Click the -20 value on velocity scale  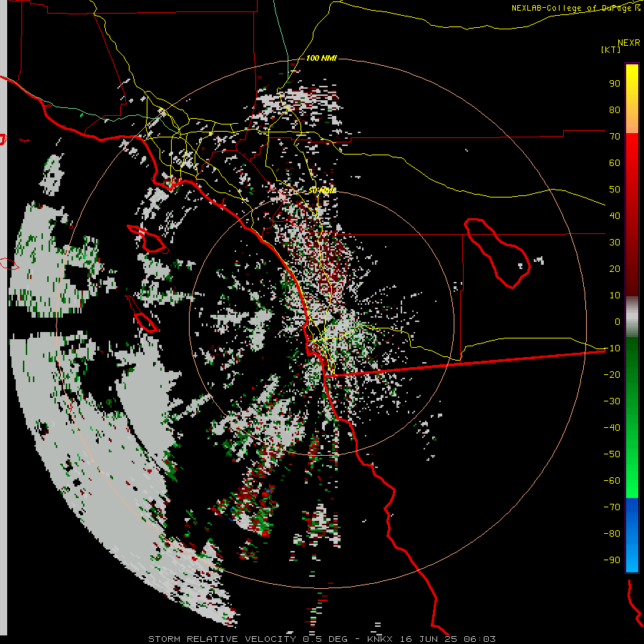point(612,374)
